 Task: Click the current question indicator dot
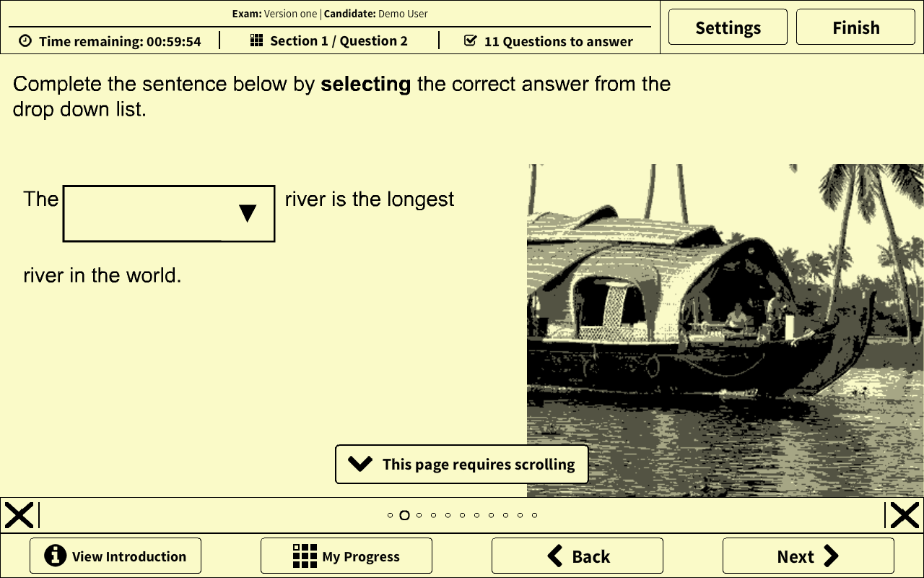tap(404, 515)
